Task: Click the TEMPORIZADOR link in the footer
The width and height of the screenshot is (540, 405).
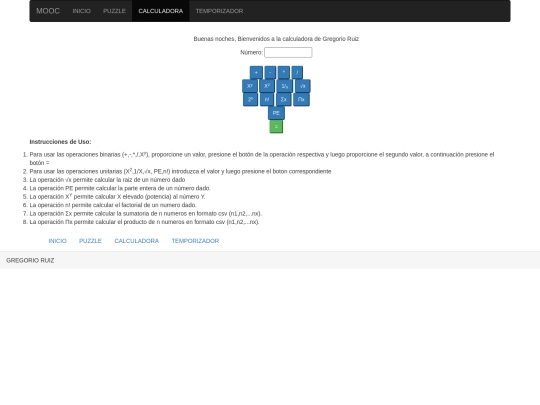Action: (x=195, y=241)
